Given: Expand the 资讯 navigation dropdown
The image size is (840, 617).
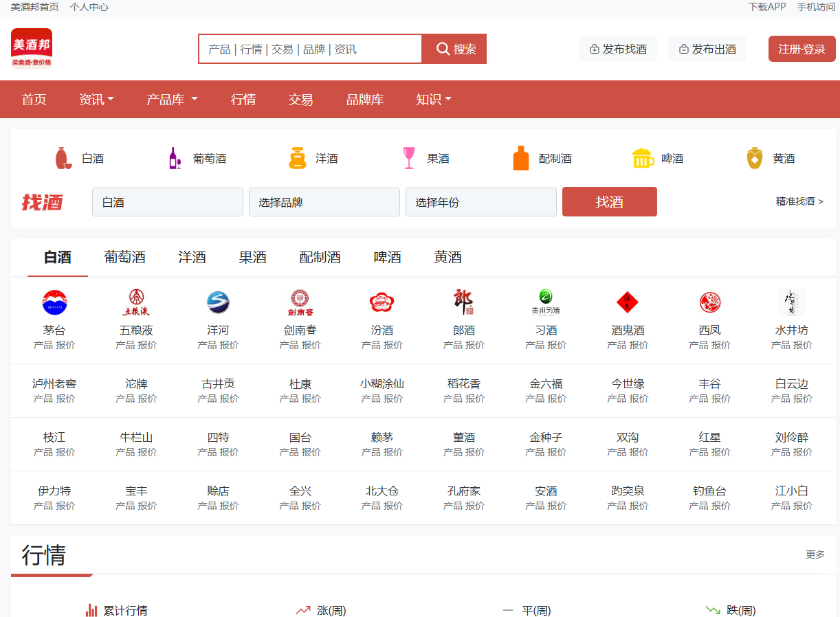Looking at the screenshot, I should click(x=96, y=100).
